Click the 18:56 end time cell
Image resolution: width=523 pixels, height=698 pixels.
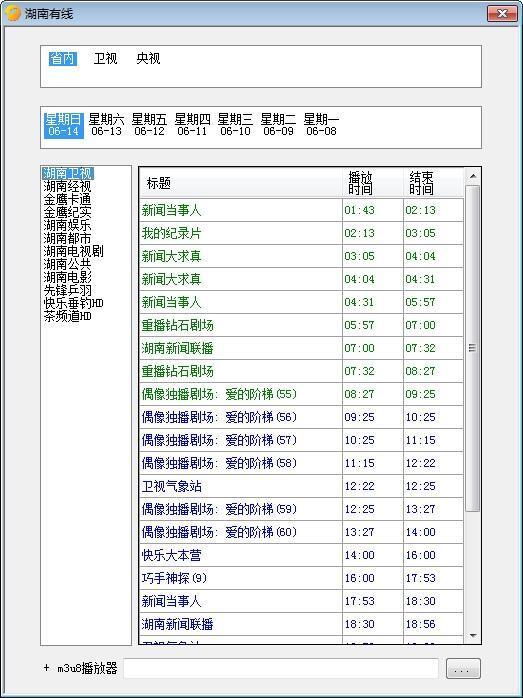433,624
